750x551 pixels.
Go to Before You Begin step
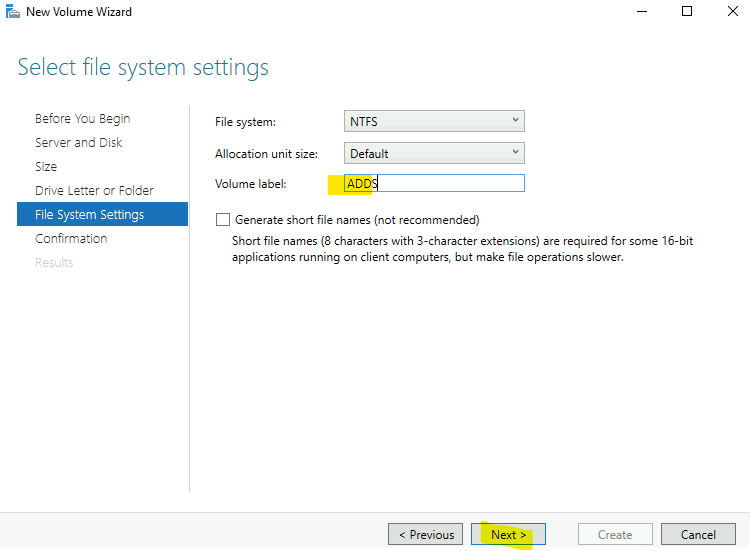82,119
